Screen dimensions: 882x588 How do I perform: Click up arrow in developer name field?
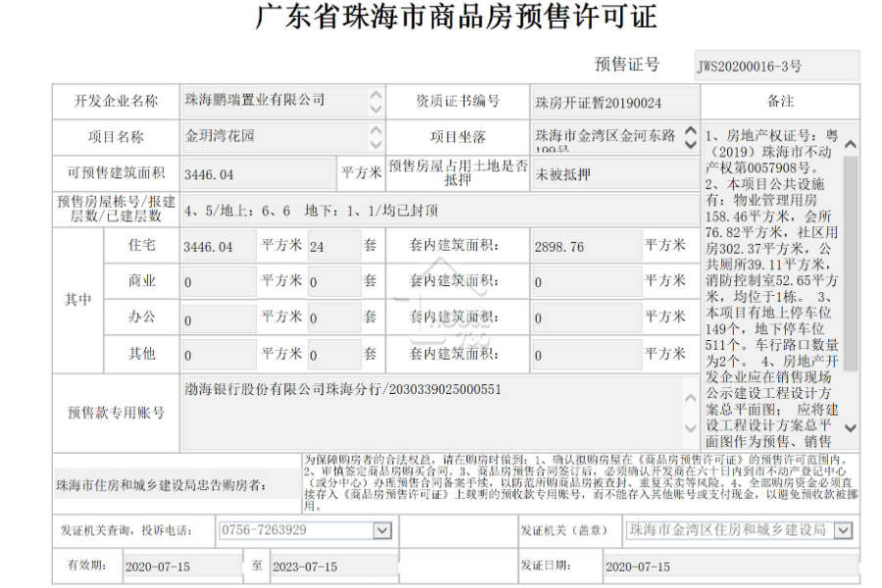coord(375,94)
